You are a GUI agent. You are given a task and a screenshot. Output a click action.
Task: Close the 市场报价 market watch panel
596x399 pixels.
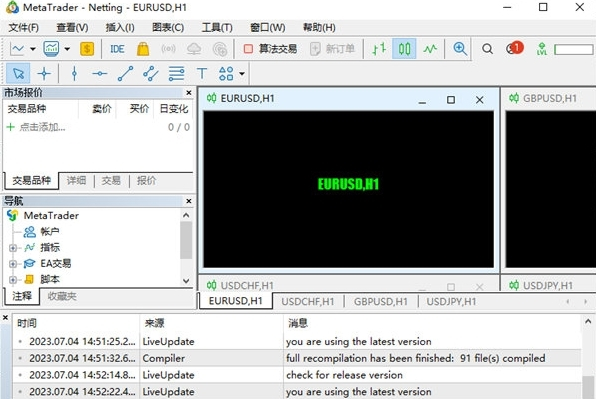coord(189,92)
